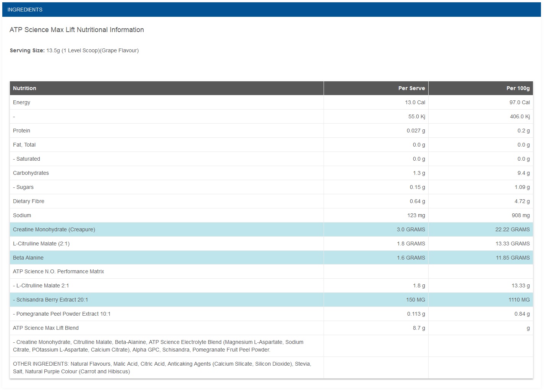The width and height of the screenshot is (544, 392).
Task: Click the '908 mg' sodium value
Action: (x=521, y=215)
